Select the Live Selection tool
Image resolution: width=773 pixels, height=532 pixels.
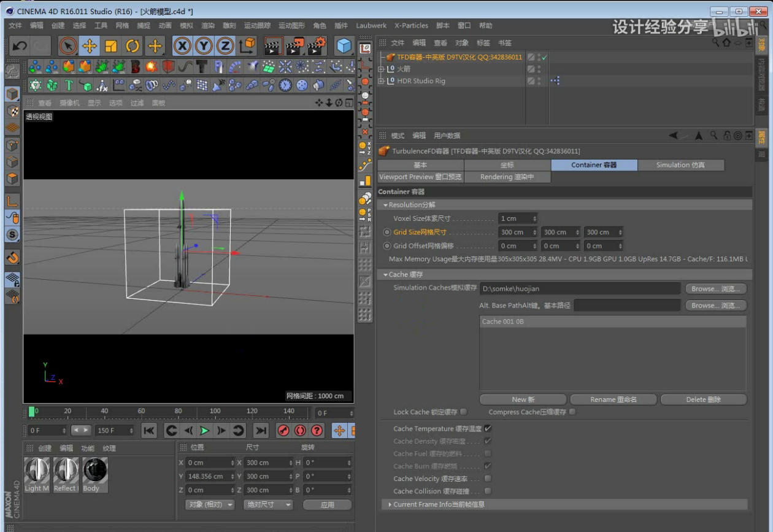(x=68, y=46)
